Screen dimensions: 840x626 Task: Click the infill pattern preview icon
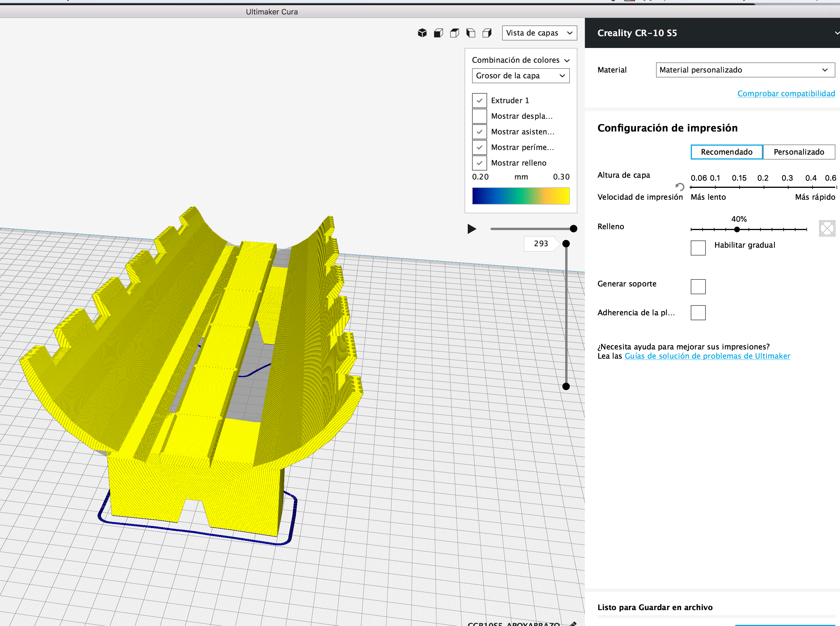(827, 228)
